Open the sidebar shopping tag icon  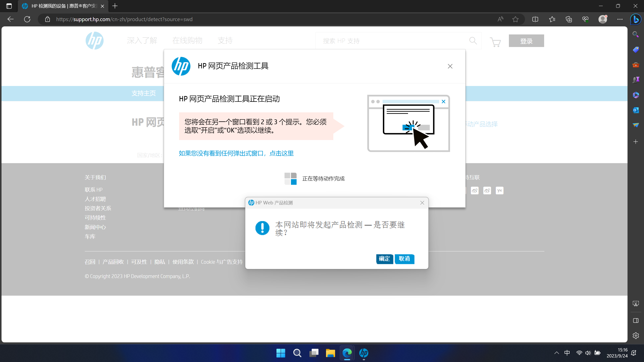coord(636,50)
